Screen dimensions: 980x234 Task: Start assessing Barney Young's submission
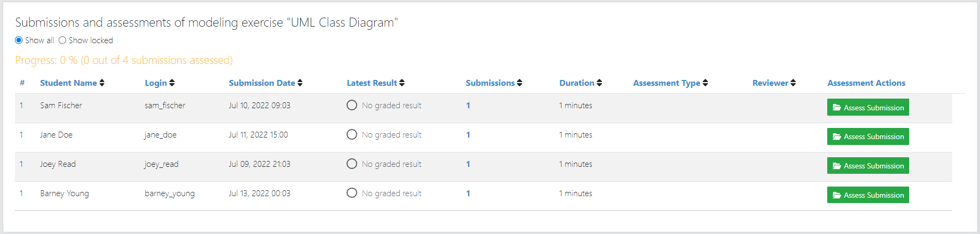tap(868, 195)
